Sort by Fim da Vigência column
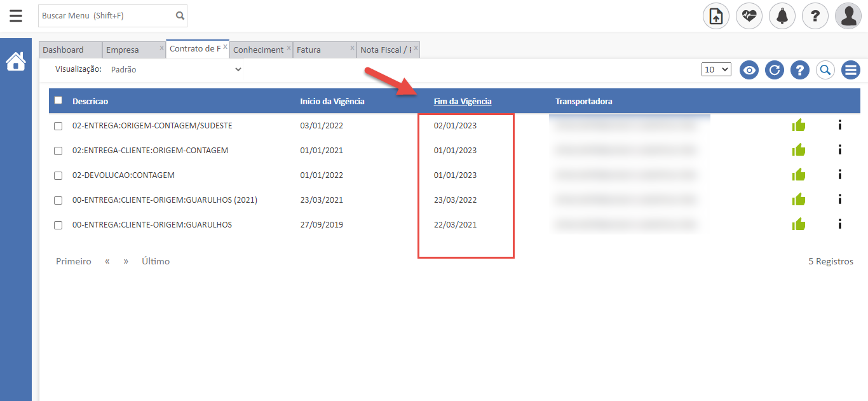This screenshot has width=868, height=401. coord(463,101)
